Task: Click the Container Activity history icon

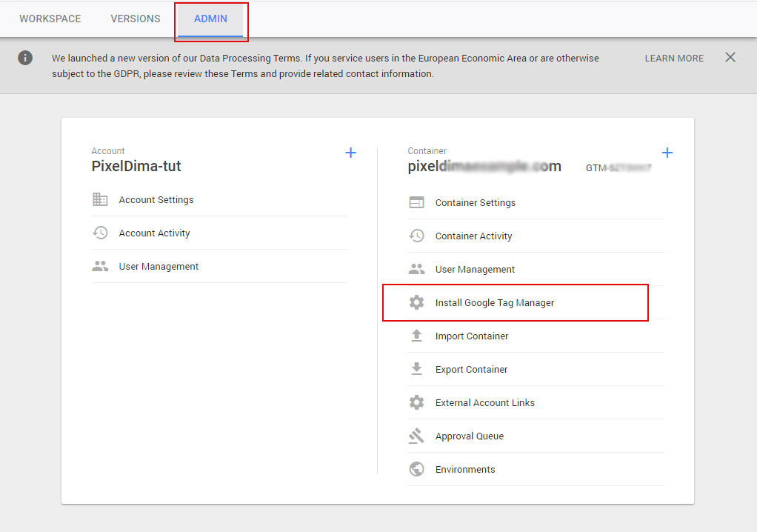Action: pyautogui.click(x=416, y=236)
